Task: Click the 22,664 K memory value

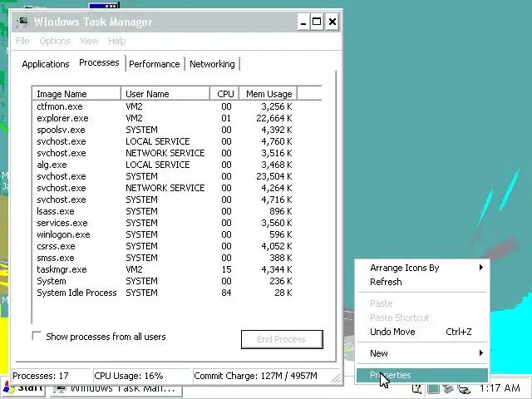Action: pyautogui.click(x=274, y=118)
